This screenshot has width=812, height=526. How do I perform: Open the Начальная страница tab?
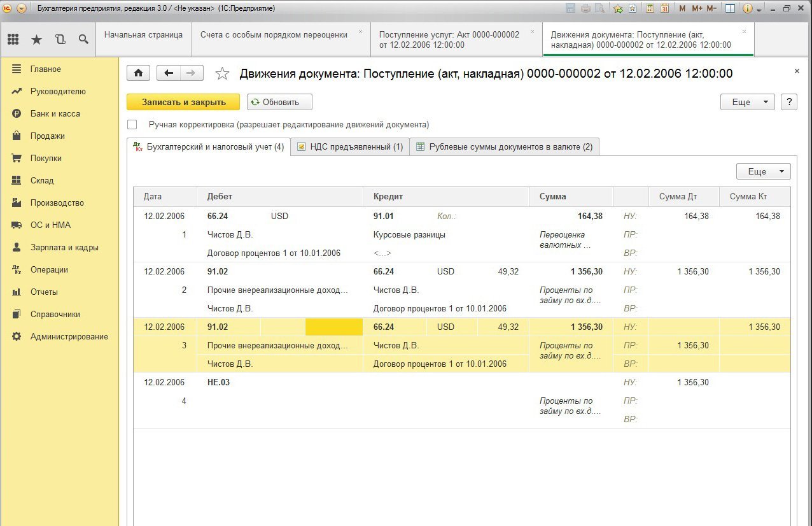pos(143,34)
